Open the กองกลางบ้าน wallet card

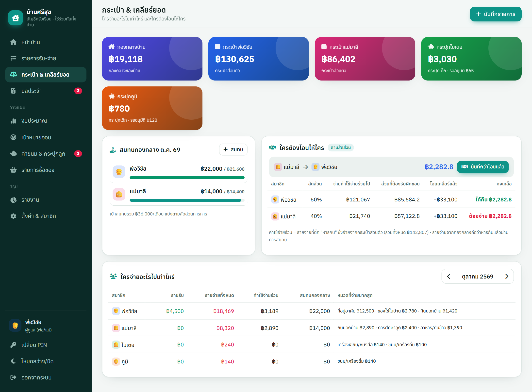(152, 59)
